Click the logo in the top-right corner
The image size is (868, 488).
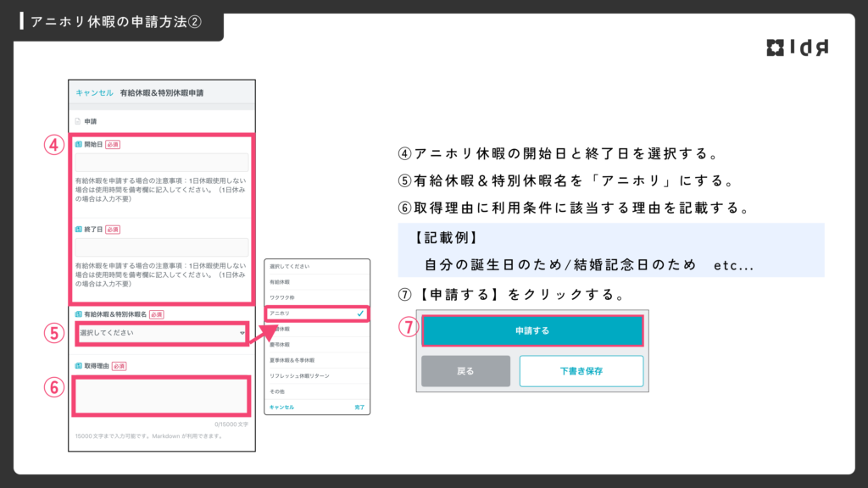[x=797, y=47]
